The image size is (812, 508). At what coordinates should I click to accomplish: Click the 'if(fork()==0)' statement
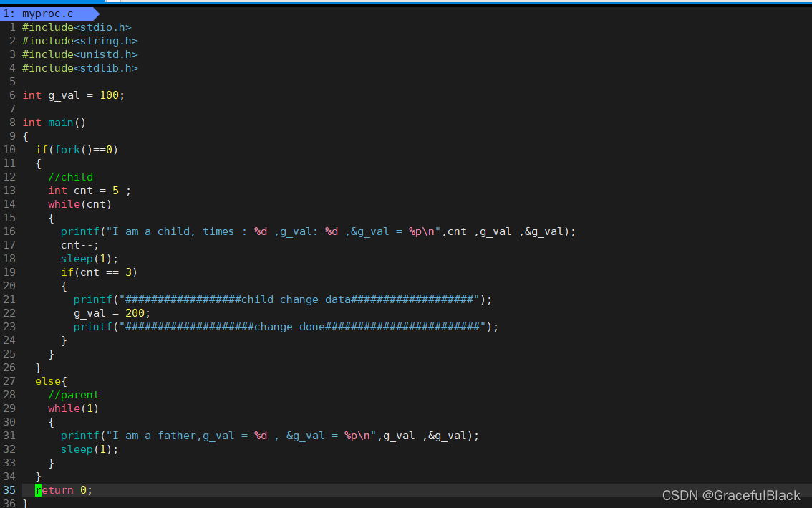pyautogui.click(x=77, y=150)
